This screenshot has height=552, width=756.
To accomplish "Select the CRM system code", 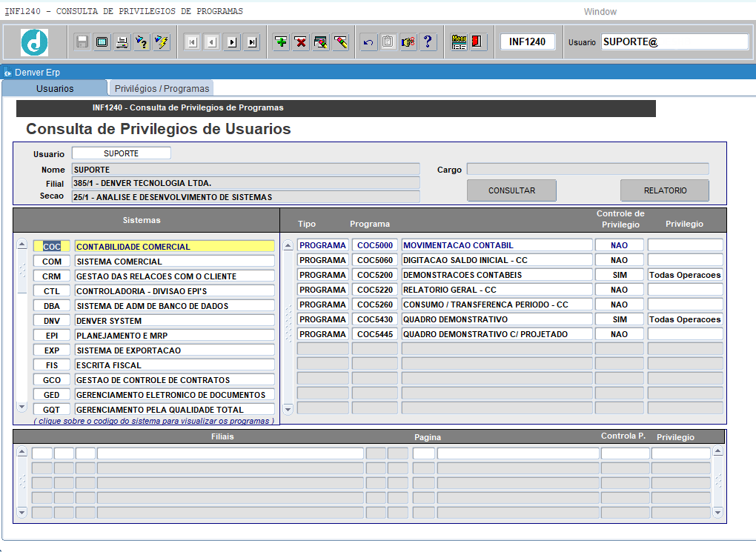I will 52,276.
